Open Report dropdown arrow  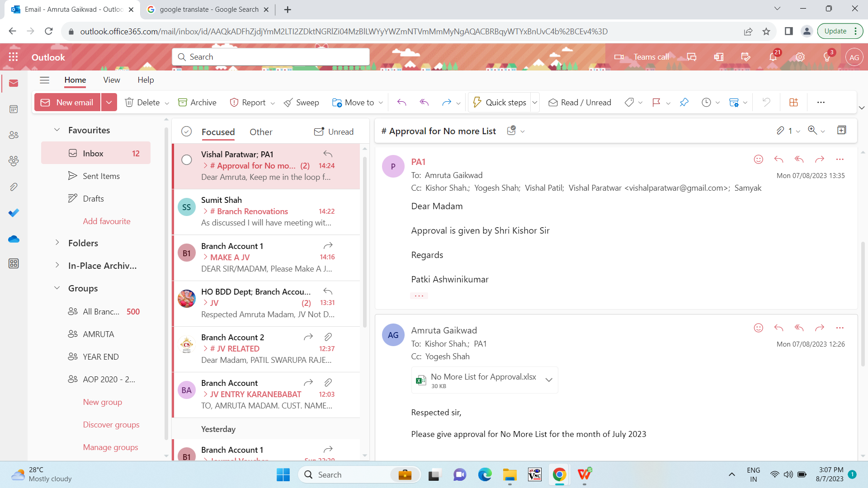click(273, 103)
